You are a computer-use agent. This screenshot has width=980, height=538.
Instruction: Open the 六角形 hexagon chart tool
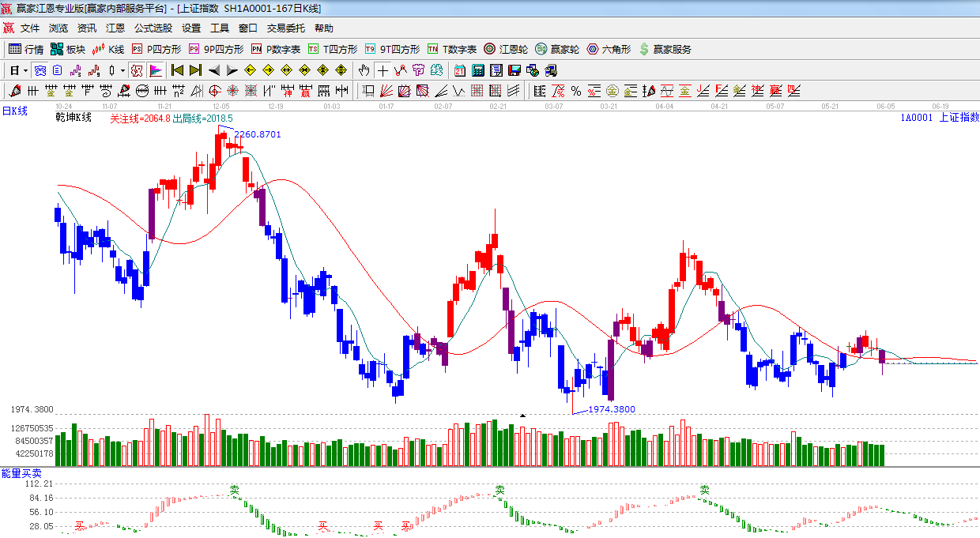tap(609, 49)
